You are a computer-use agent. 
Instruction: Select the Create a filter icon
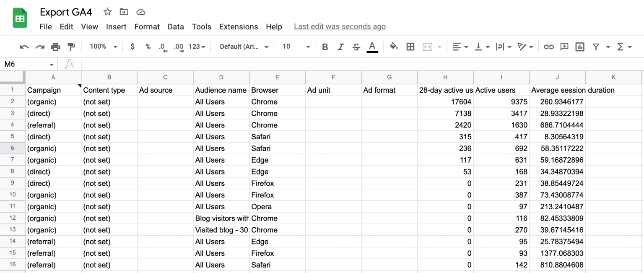[x=596, y=47]
